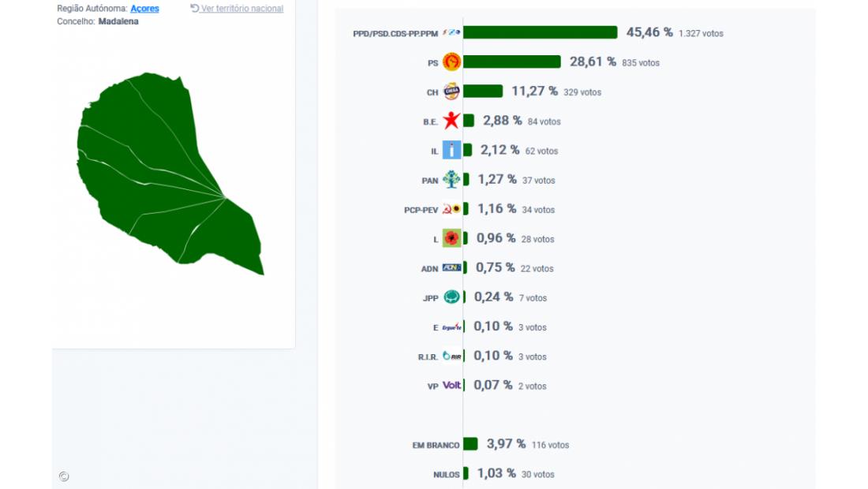Click the B.E. red star logo
This screenshot has width=868, height=489.
click(451, 121)
